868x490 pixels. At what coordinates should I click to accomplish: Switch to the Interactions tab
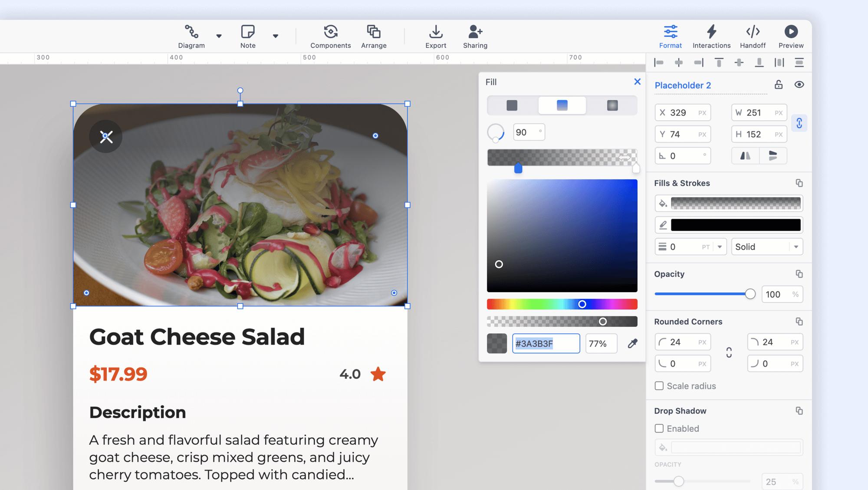711,36
